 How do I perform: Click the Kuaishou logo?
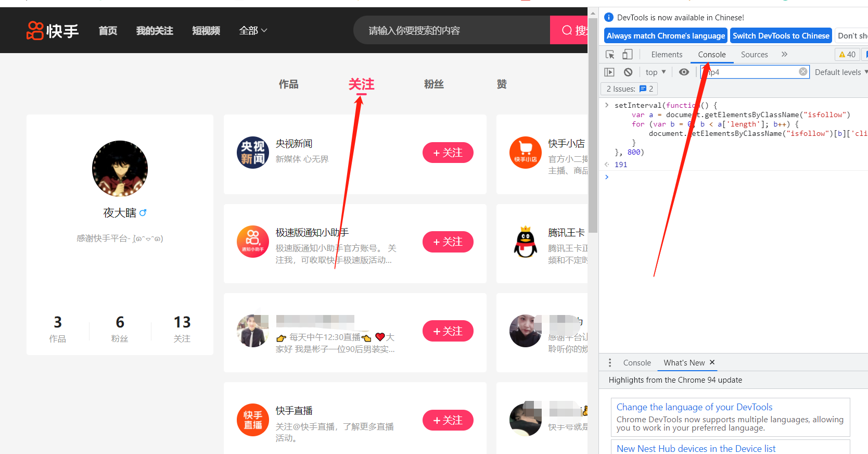point(53,31)
